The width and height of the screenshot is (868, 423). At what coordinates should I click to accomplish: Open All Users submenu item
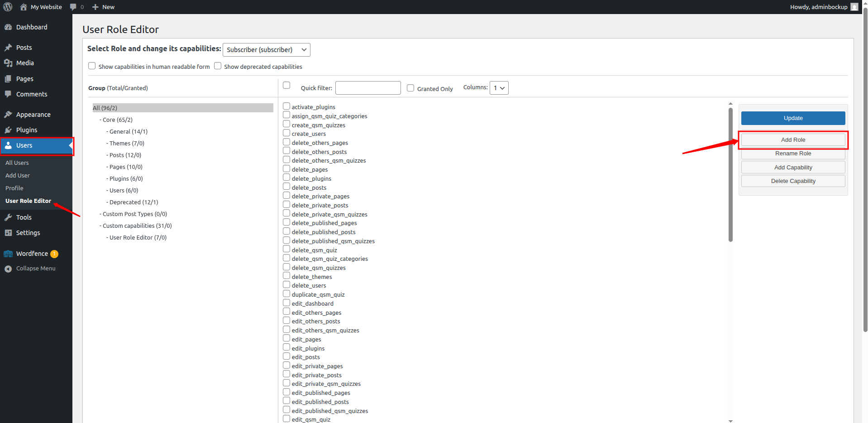coord(17,163)
